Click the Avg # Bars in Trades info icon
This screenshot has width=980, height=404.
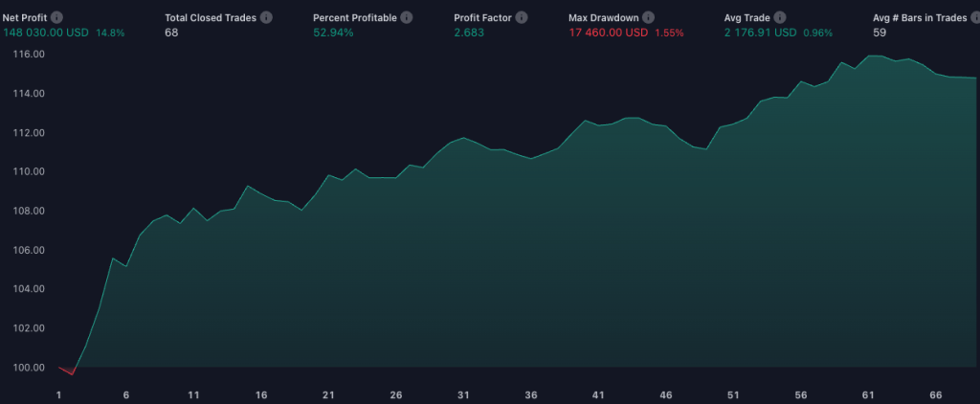[x=971, y=18]
